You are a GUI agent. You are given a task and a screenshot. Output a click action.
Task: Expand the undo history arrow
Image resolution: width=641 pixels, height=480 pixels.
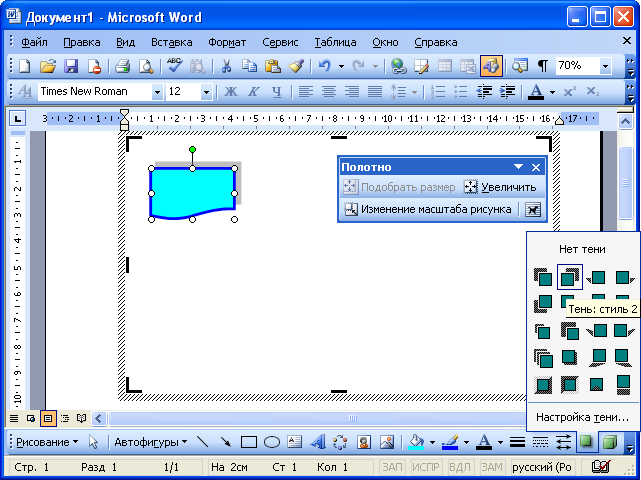(x=341, y=66)
